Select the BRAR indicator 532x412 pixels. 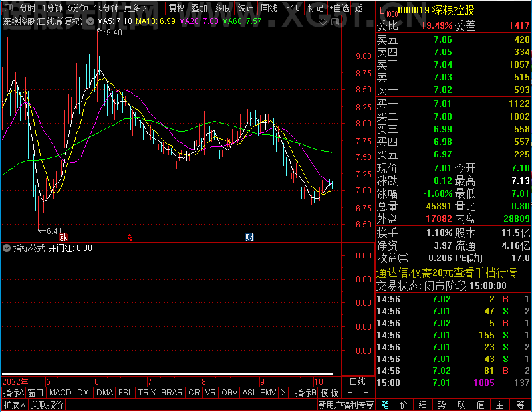(x=172, y=393)
